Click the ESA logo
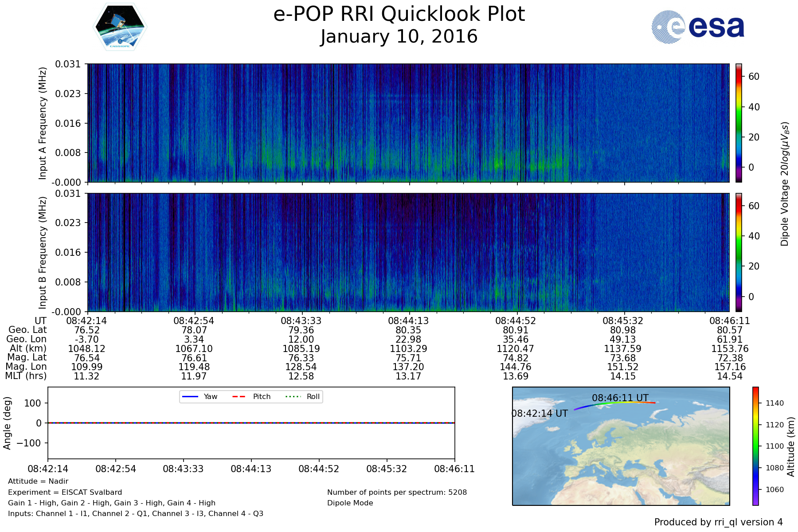This screenshot has width=798, height=532. click(x=698, y=27)
